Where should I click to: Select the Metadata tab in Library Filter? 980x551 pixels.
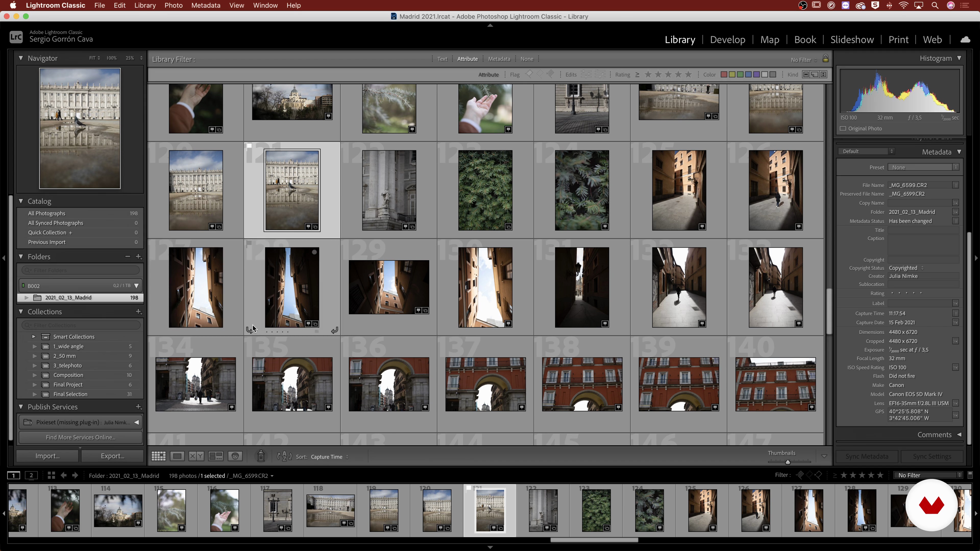tap(499, 59)
